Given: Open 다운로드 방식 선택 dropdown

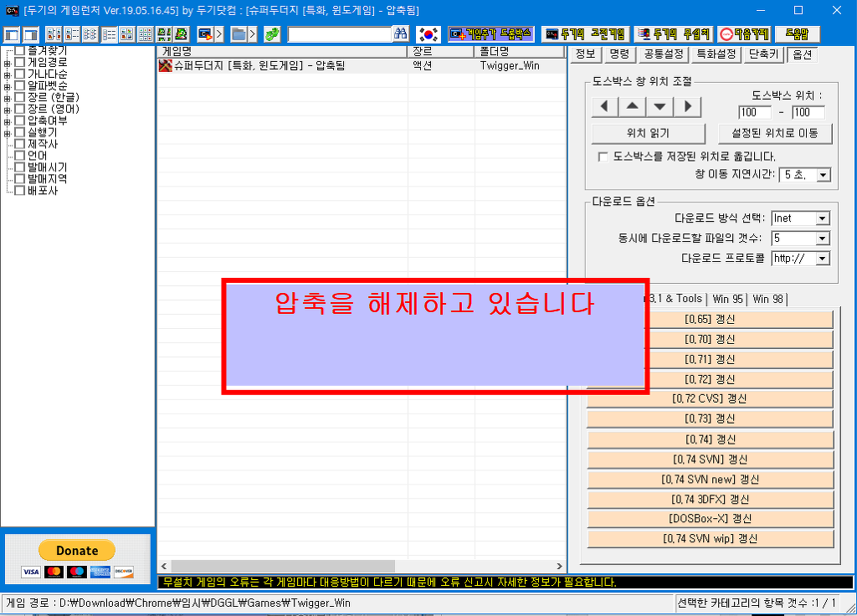Looking at the screenshot, I should pos(822,218).
